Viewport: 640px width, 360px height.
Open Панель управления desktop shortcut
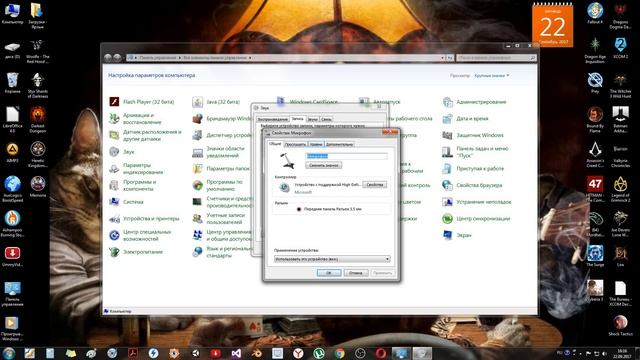tap(12, 294)
